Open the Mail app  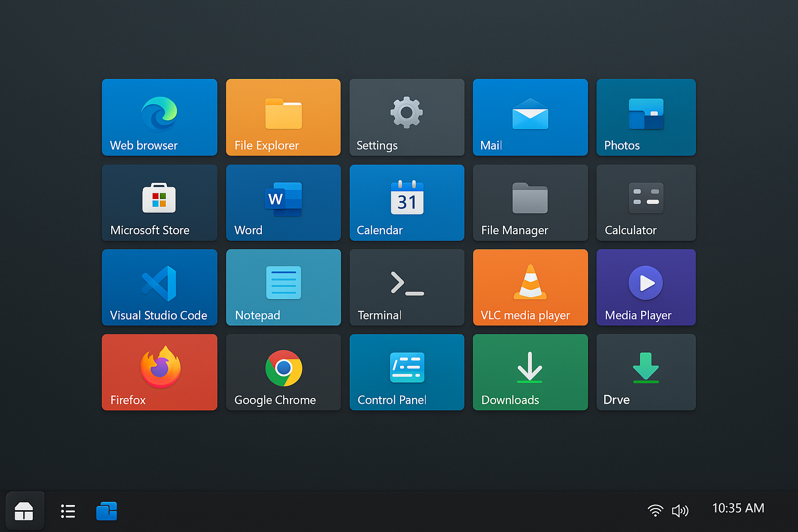[530, 117]
